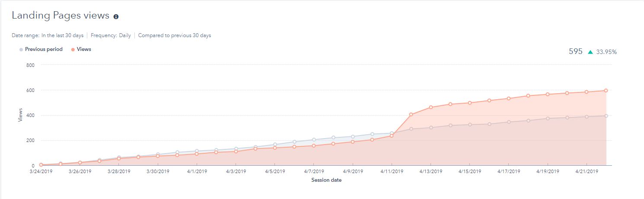Click the info icon beside Landing Pages views
Viewport: 644px width, 199px height.
116,17
